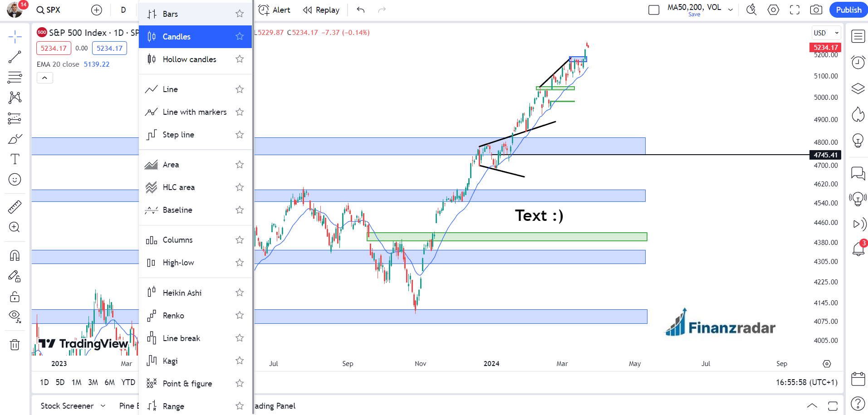
Task: Collapse the indicator legend chevron
Action: (x=44, y=78)
